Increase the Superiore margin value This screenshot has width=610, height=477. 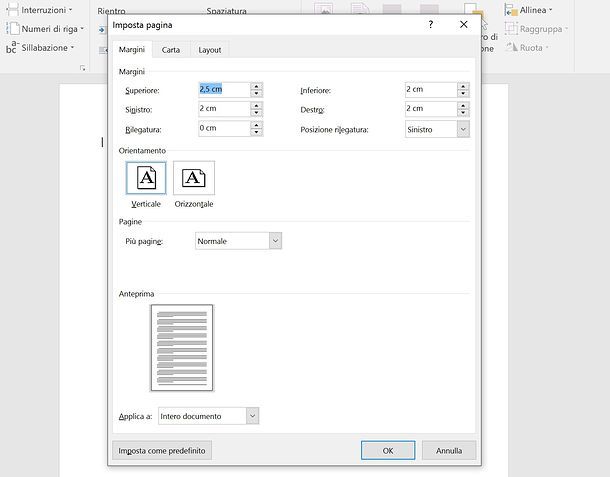click(257, 85)
